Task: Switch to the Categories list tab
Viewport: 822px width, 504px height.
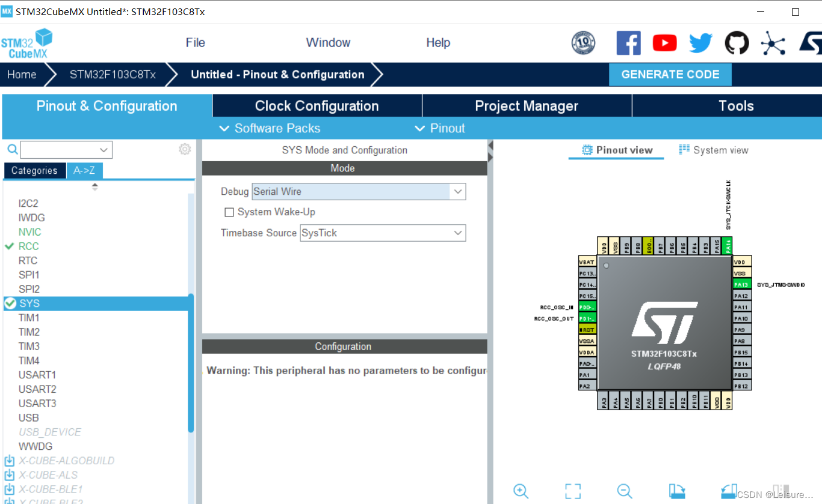Action: point(34,171)
